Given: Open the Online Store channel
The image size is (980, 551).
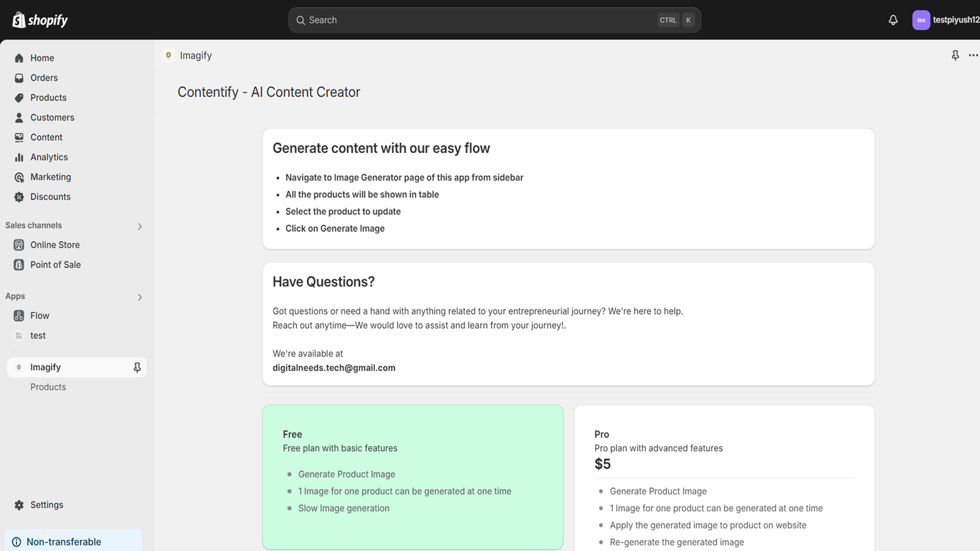Looking at the screenshot, I should coord(55,244).
